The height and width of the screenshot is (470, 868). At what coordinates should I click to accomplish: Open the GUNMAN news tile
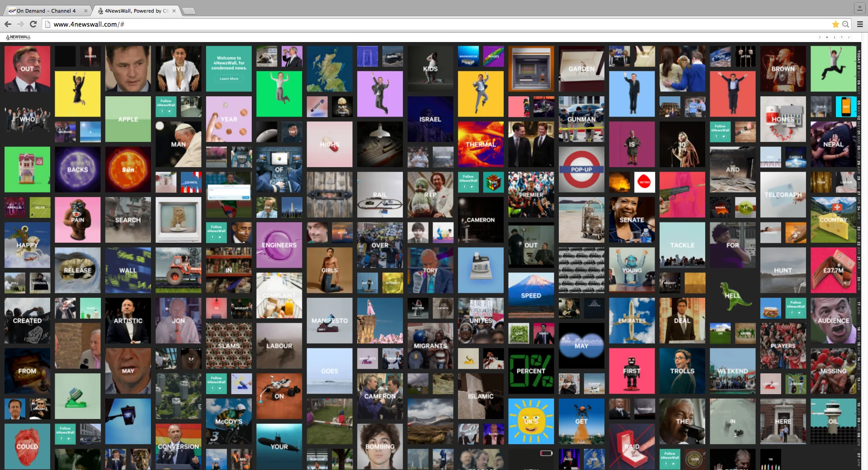click(x=581, y=119)
